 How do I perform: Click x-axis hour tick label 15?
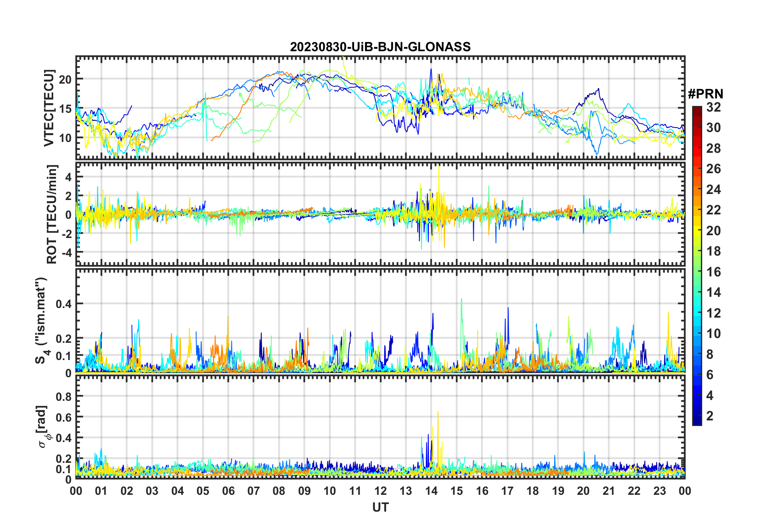pos(457,491)
